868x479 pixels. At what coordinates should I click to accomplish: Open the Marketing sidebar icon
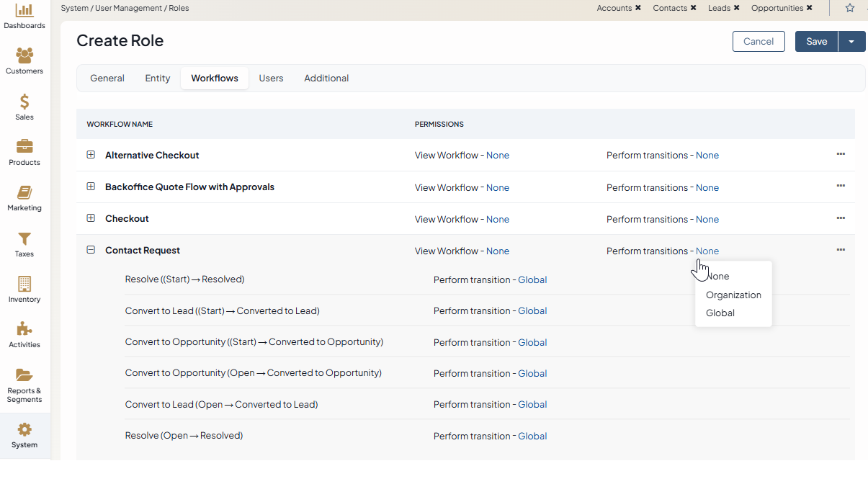(24, 193)
